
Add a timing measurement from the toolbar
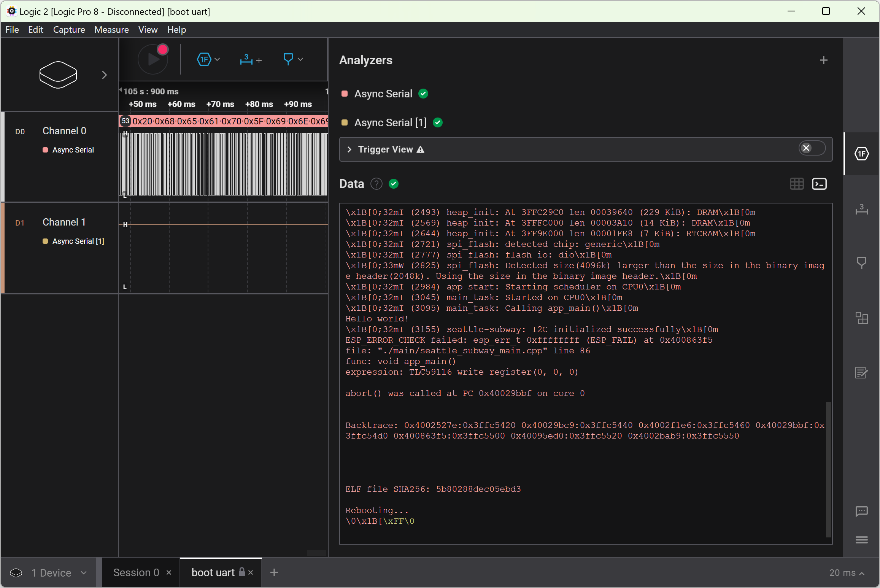point(251,59)
